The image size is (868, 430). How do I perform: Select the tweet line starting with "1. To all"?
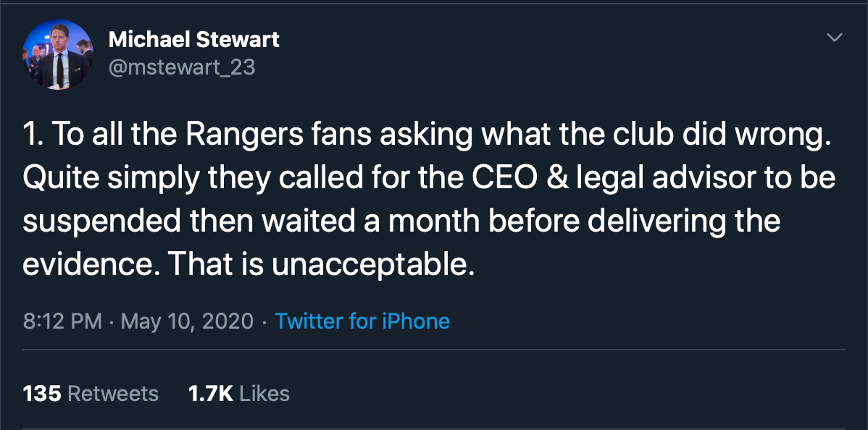click(427, 135)
